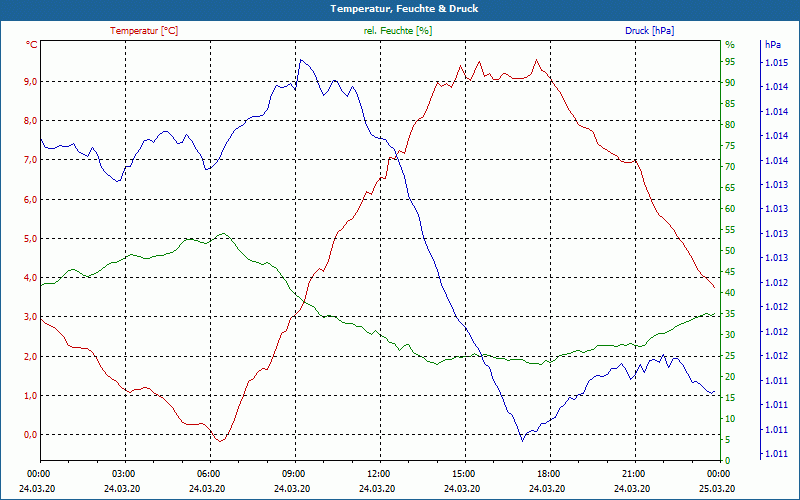Click the 18:00 time axis label
The height and width of the screenshot is (500, 800).
[548, 474]
